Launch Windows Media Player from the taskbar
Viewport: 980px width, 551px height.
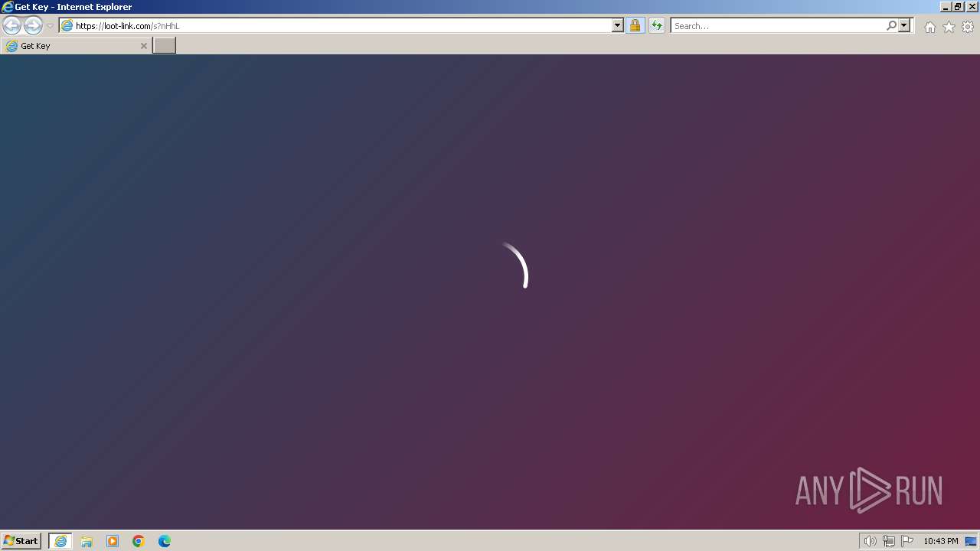[113, 541]
